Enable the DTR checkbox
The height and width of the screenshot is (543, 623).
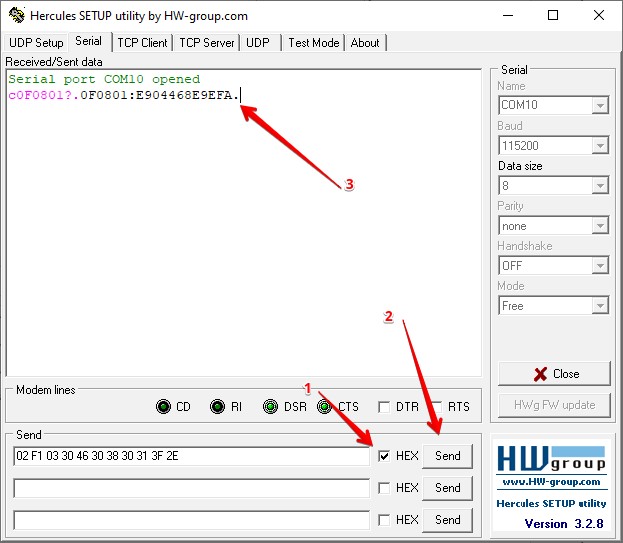[385, 407]
